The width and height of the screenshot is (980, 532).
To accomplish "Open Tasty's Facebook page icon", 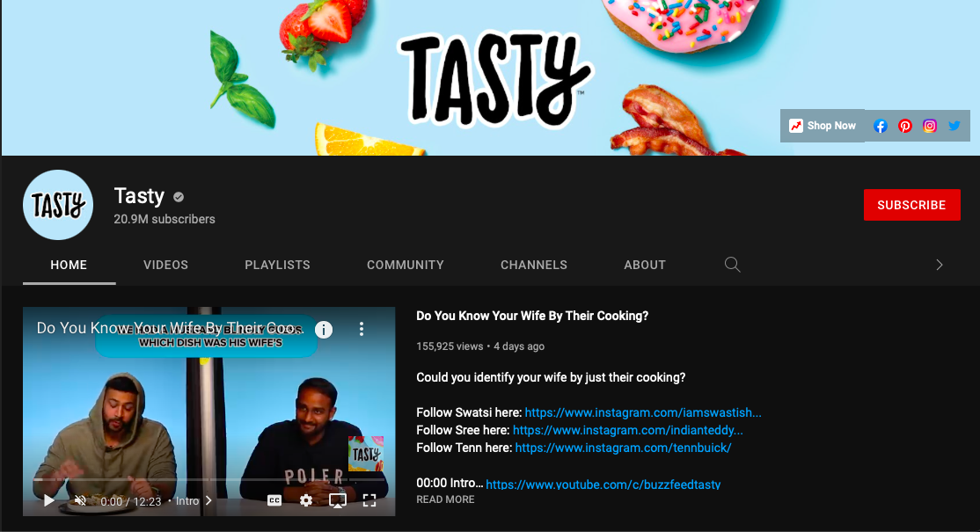I will pyautogui.click(x=880, y=126).
